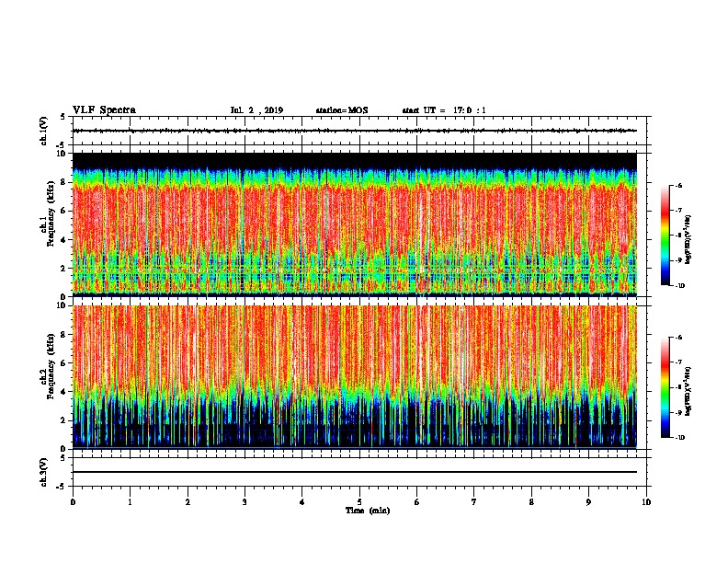The image size is (728, 563).
Task: Click time axis tick label '10'
Action: (646, 502)
